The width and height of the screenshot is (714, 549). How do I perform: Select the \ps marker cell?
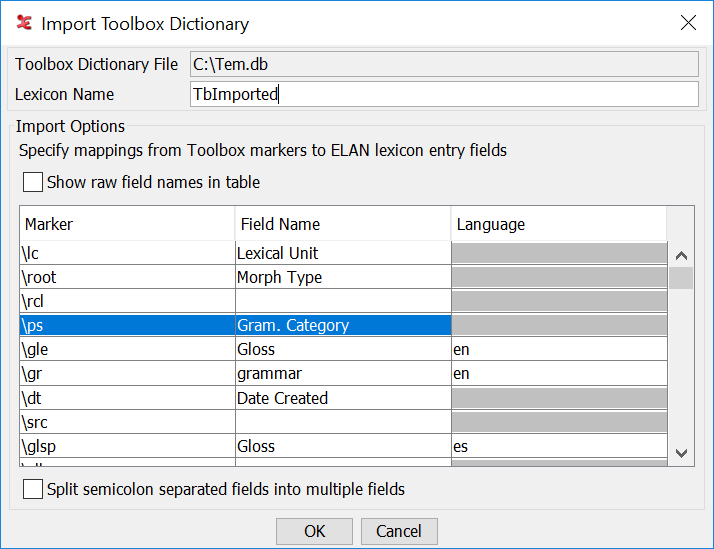[128, 325]
